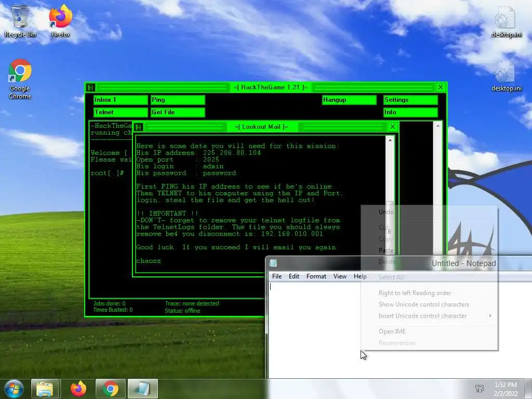The width and height of the screenshot is (532, 399).
Task: Select the lower desktop.ini file icon
Action: pyautogui.click(x=506, y=76)
